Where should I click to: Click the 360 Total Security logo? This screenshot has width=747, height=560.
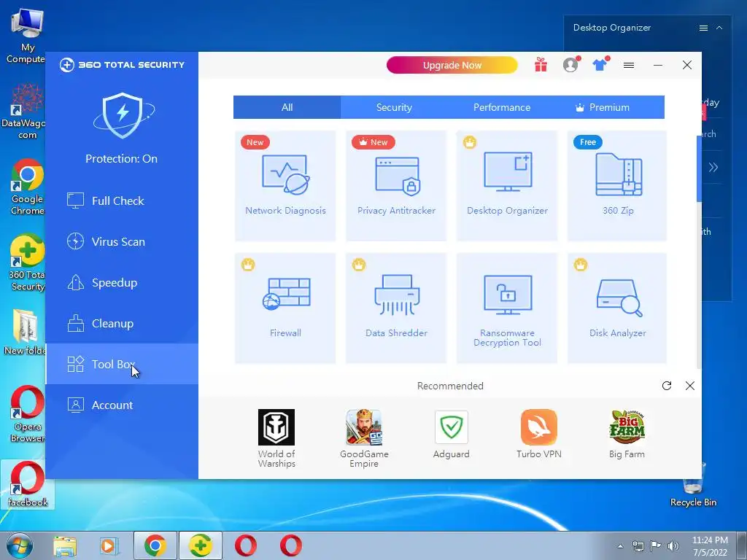click(x=122, y=65)
